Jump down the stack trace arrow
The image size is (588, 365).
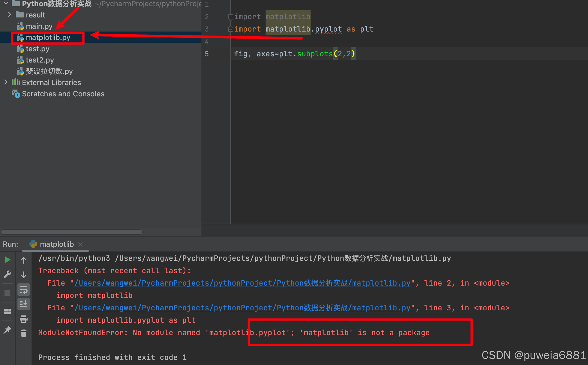point(24,275)
